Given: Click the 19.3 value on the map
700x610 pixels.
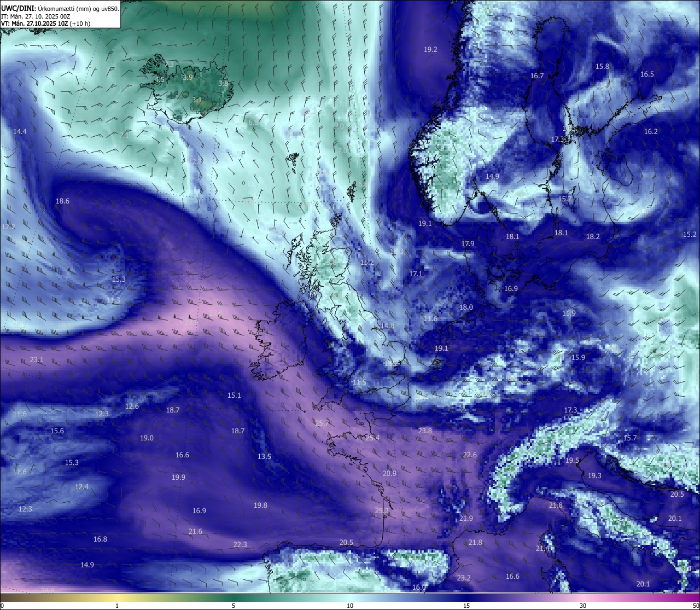Looking at the screenshot, I should 594,475.
